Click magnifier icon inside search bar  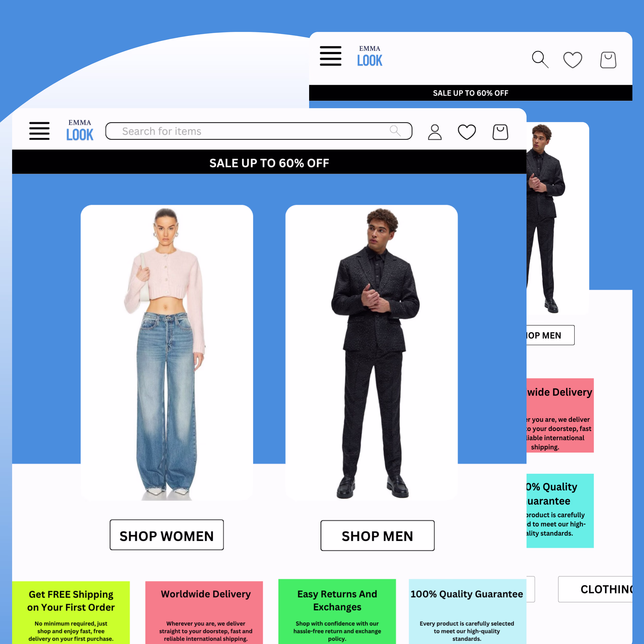[x=395, y=131]
